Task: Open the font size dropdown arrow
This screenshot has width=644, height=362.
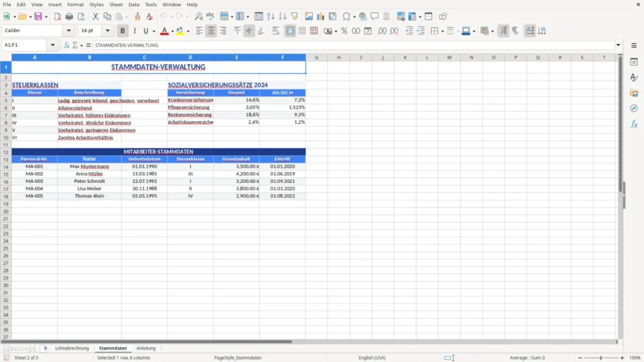Action: click(108, 31)
